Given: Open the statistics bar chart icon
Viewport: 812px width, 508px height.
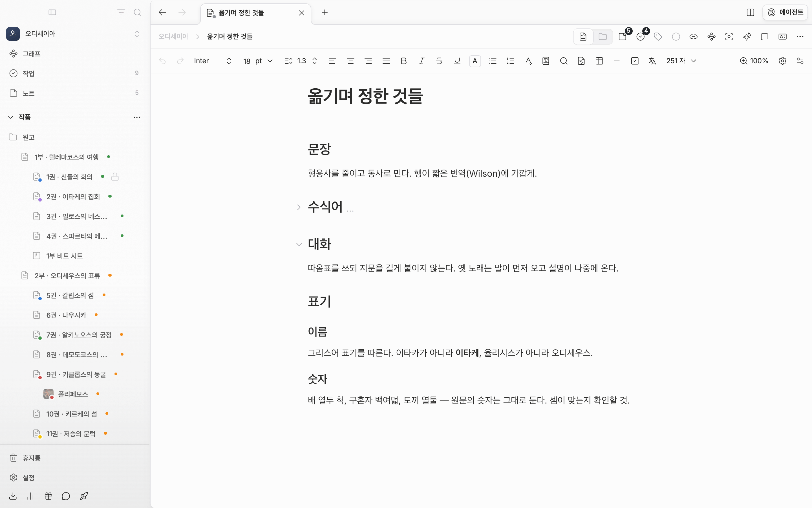Looking at the screenshot, I should (30, 496).
